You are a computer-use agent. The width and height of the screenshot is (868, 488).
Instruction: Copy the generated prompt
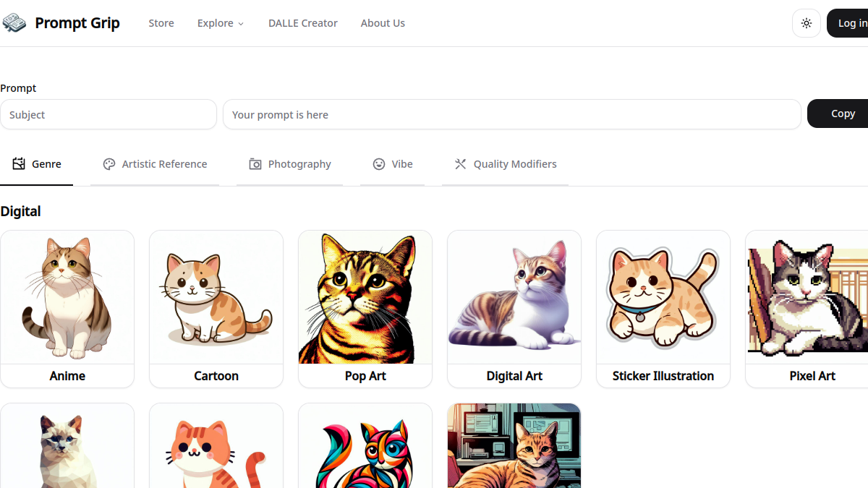click(x=838, y=114)
